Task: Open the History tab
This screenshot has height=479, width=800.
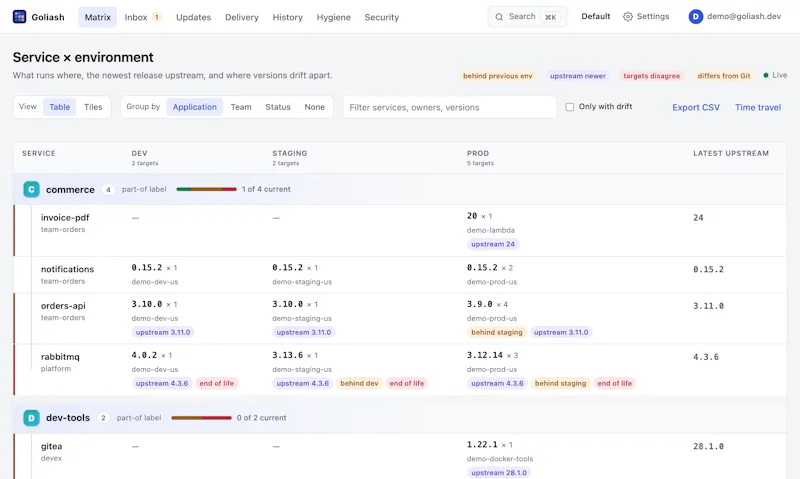Action: click(287, 17)
